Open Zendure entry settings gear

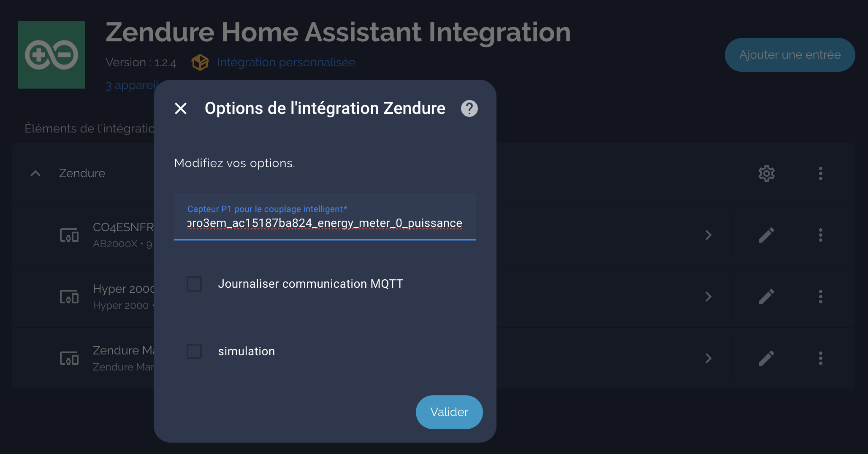[766, 173]
